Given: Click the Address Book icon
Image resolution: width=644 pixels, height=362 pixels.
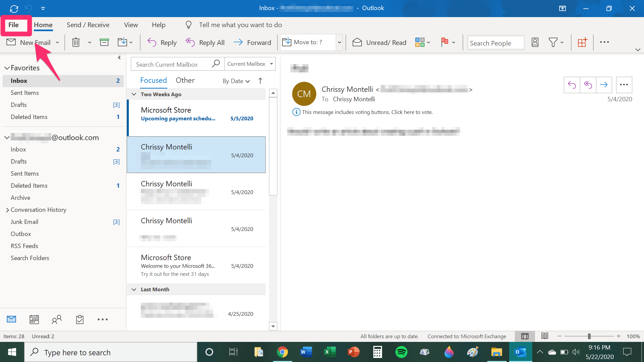Looking at the screenshot, I should [x=535, y=42].
